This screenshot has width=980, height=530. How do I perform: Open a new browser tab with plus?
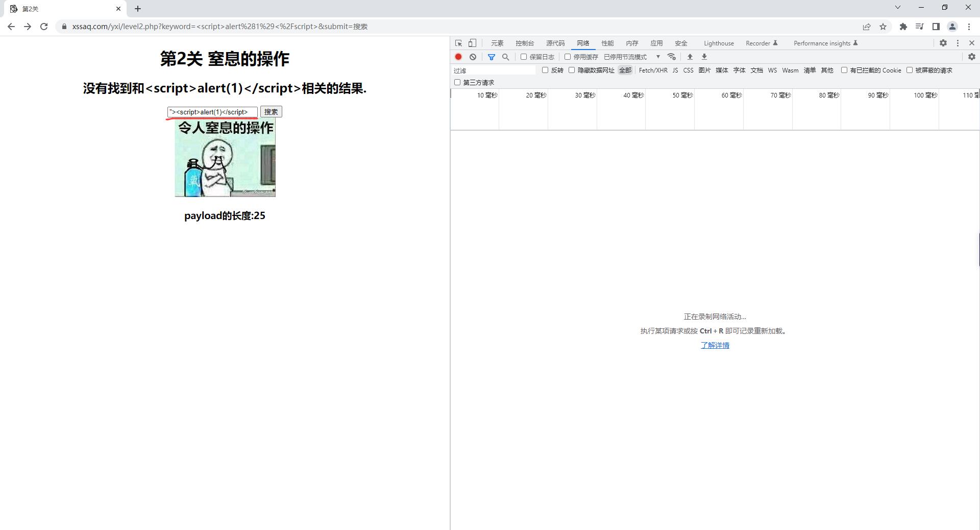[x=138, y=9]
